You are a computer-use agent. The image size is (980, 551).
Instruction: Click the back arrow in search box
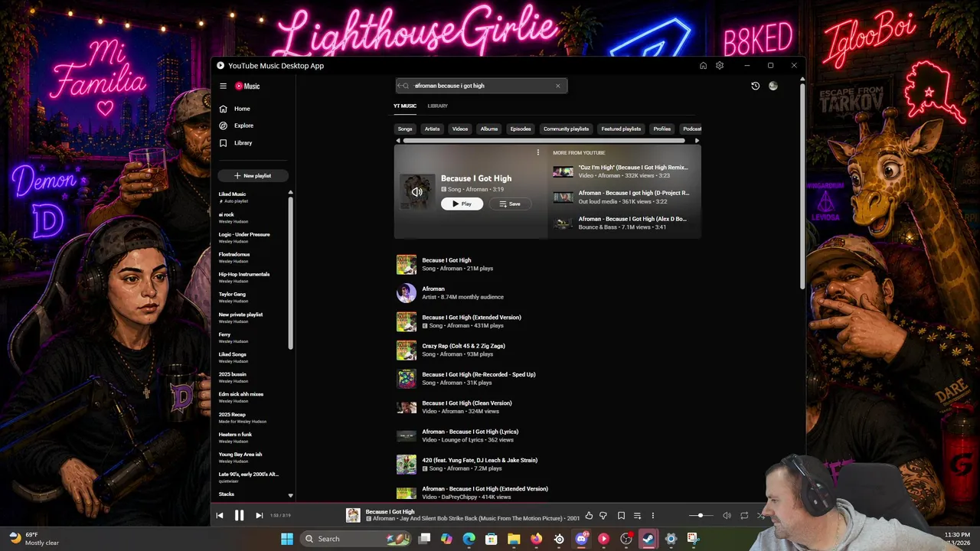tap(401, 86)
